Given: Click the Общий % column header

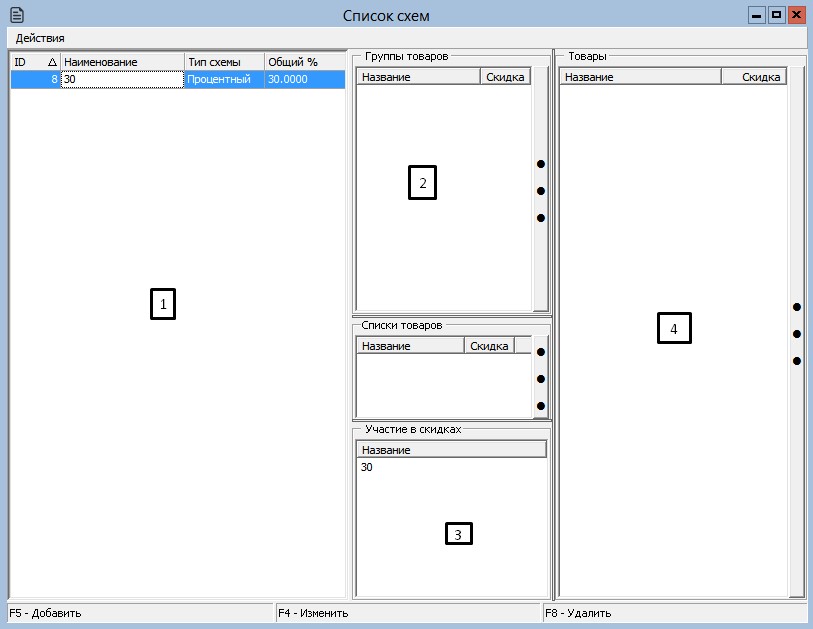Looking at the screenshot, I should tap(304, 62).
